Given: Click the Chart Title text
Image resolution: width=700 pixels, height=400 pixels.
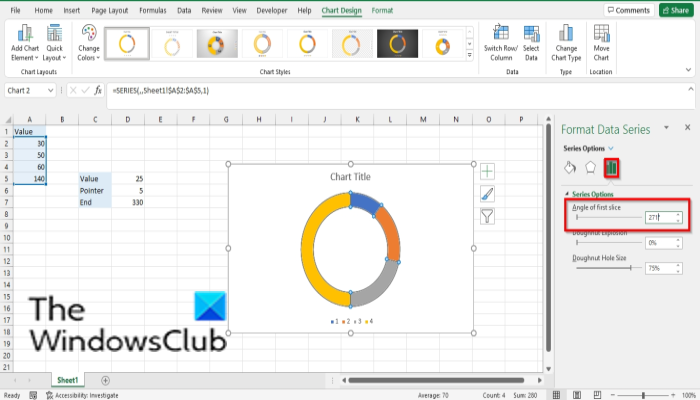Looking at the screenshot, I should click(350, 177).
